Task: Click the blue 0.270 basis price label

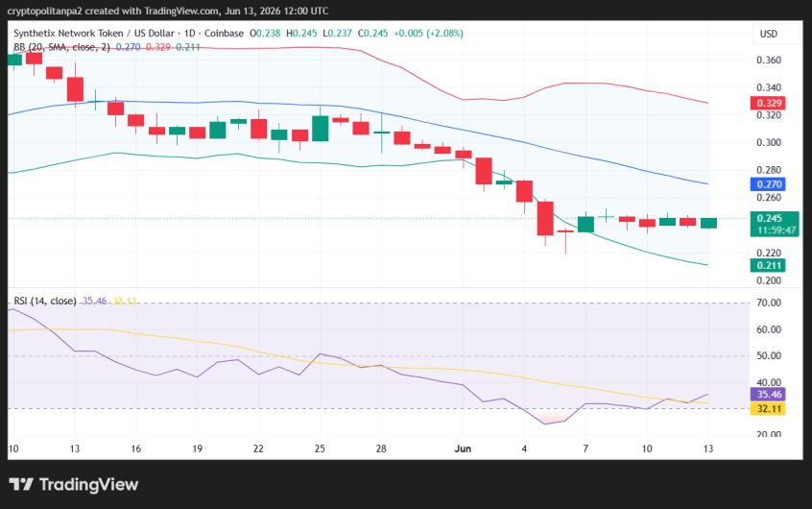Action: 768,184
